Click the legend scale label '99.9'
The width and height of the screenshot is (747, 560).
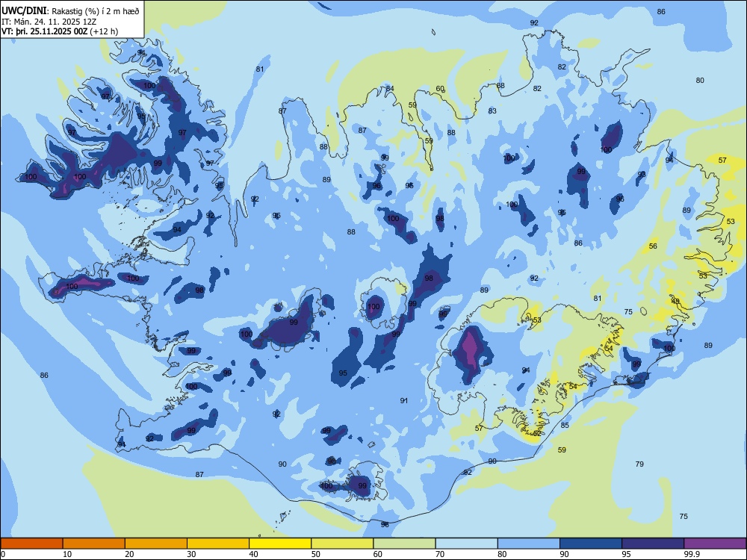point(691,554)
